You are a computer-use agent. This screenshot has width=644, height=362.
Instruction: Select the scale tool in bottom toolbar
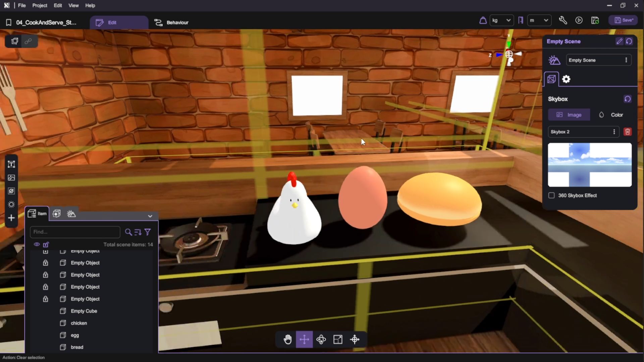pyautogui.click(x=338, y=340)
